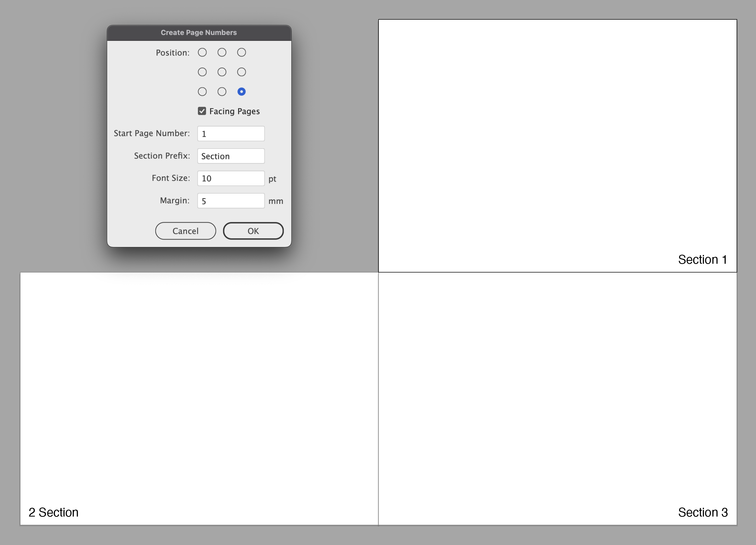This screenshot has height=545, width=756.
Task: Uncheck the Facing Pages checkbox
Action: click(x=202, y=111)
